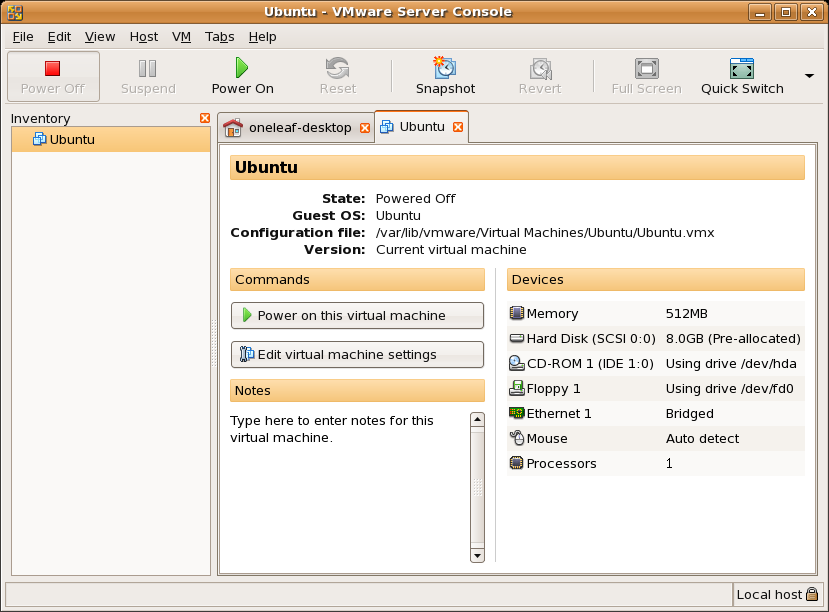Click the Suspend toolbar icon
The height and width of the screenshot is (612, 829).
[148, 69]
